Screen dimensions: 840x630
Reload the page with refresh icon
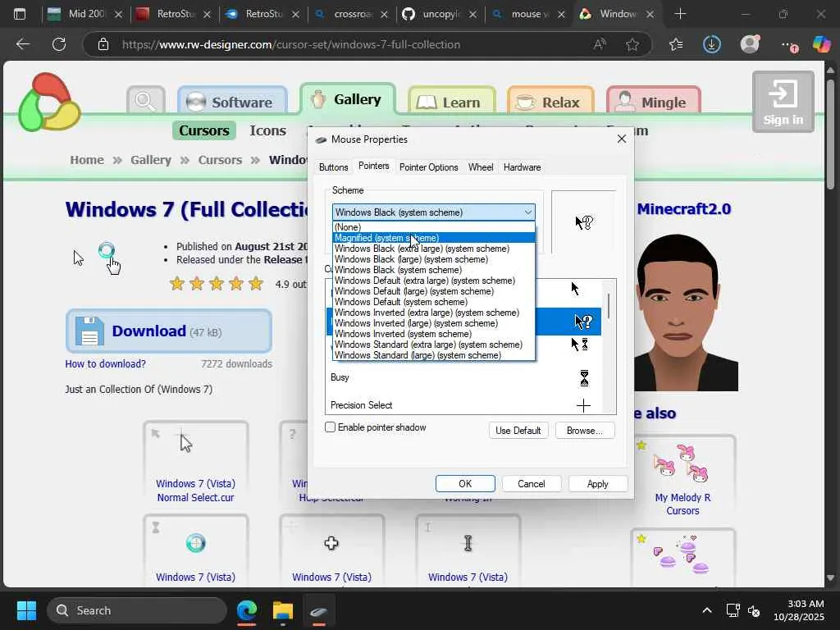point(59,44)
